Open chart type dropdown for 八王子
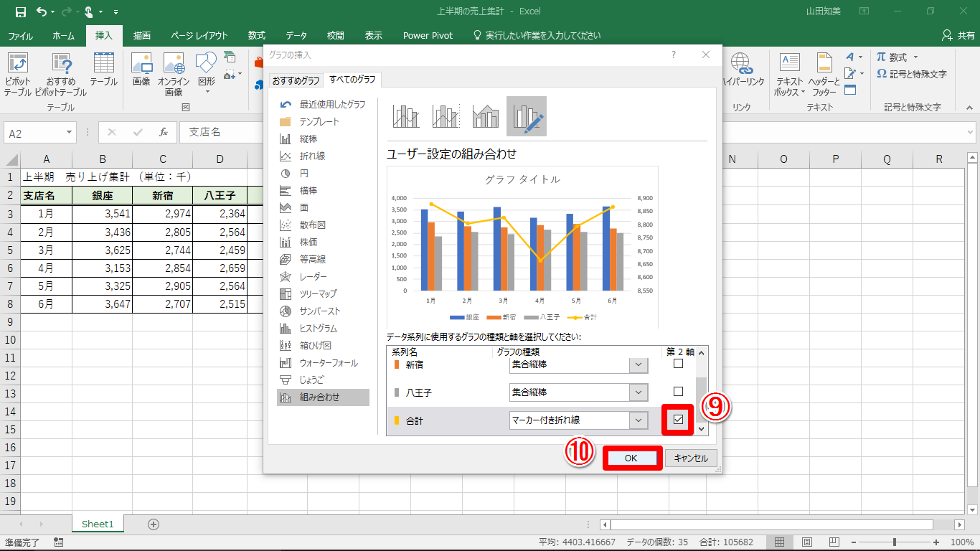Viewport: 980px width, 551px height. [638, 392]
